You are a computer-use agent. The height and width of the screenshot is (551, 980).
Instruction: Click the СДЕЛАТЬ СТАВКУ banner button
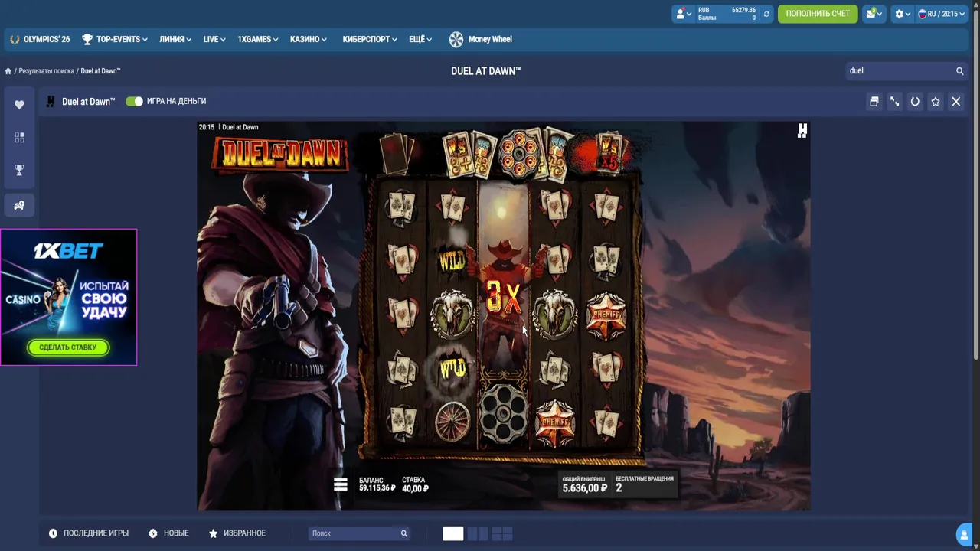click(x=68, y=347)
